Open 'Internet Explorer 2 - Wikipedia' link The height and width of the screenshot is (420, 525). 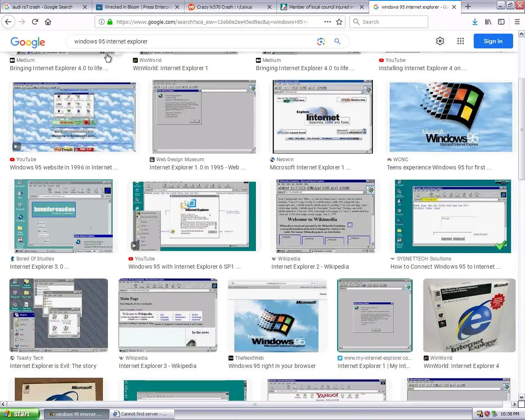[x=310, y=267]
